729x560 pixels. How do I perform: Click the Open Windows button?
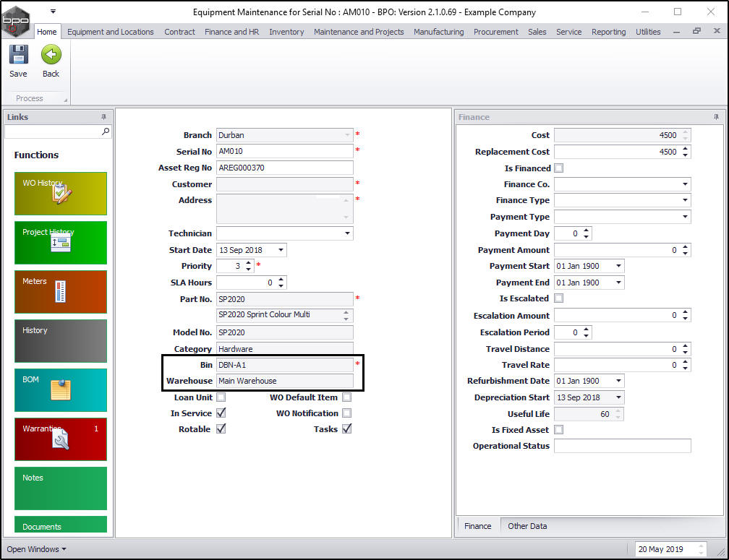pos(36,549)
